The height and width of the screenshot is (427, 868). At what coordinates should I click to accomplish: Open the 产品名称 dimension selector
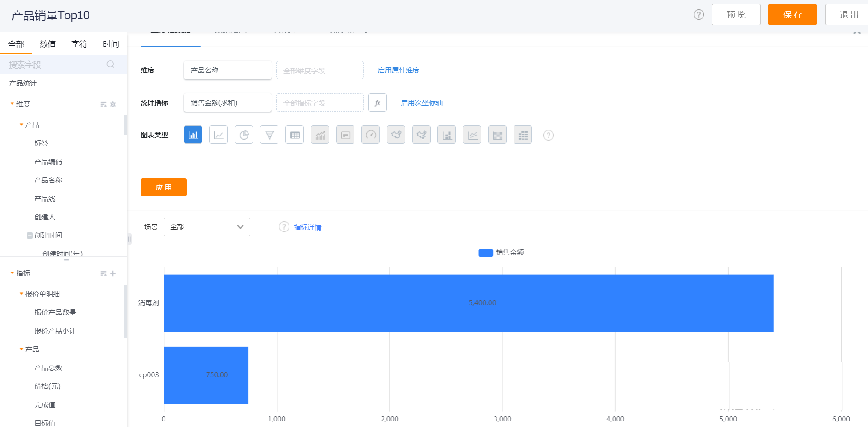228,70
